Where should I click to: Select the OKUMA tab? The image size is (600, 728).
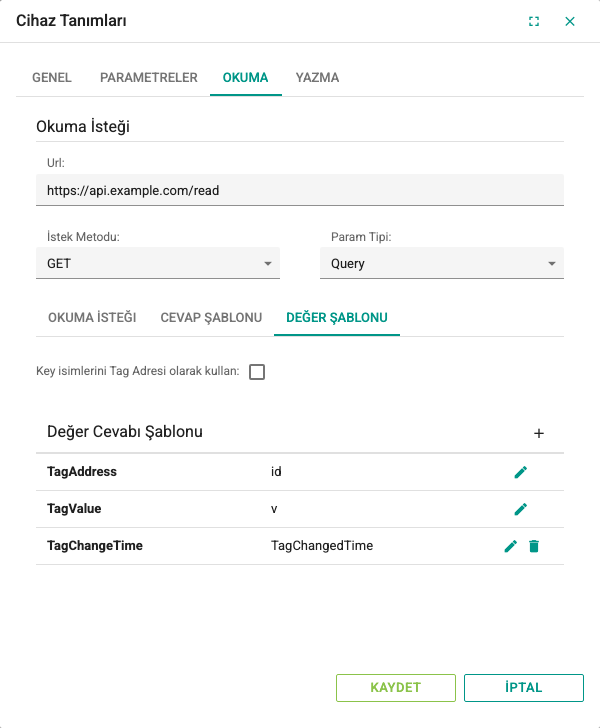[x=246, y=78]
